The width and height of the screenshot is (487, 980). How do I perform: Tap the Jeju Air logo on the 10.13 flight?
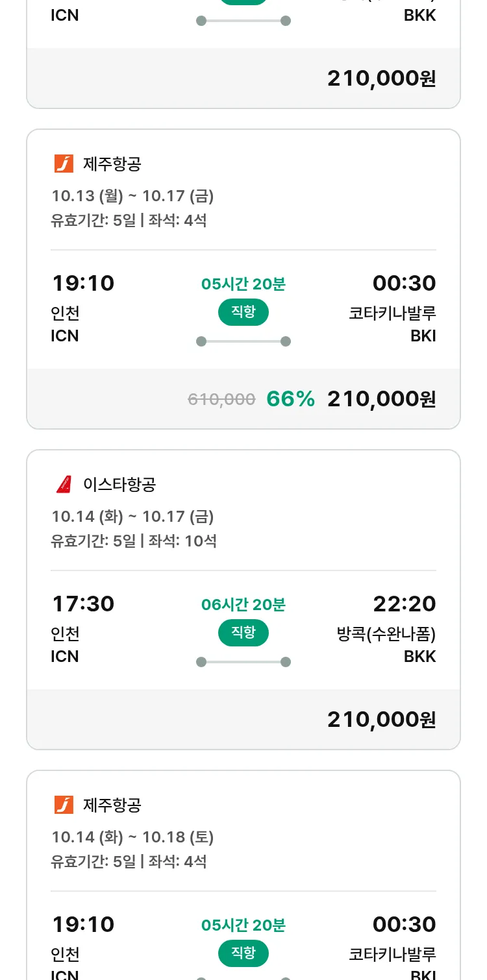point(64,164)
